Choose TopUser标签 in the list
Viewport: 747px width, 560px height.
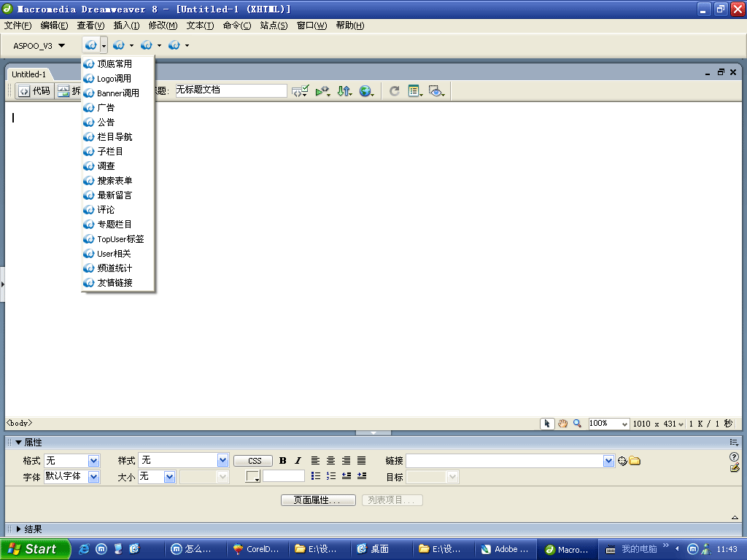(118, 239)
